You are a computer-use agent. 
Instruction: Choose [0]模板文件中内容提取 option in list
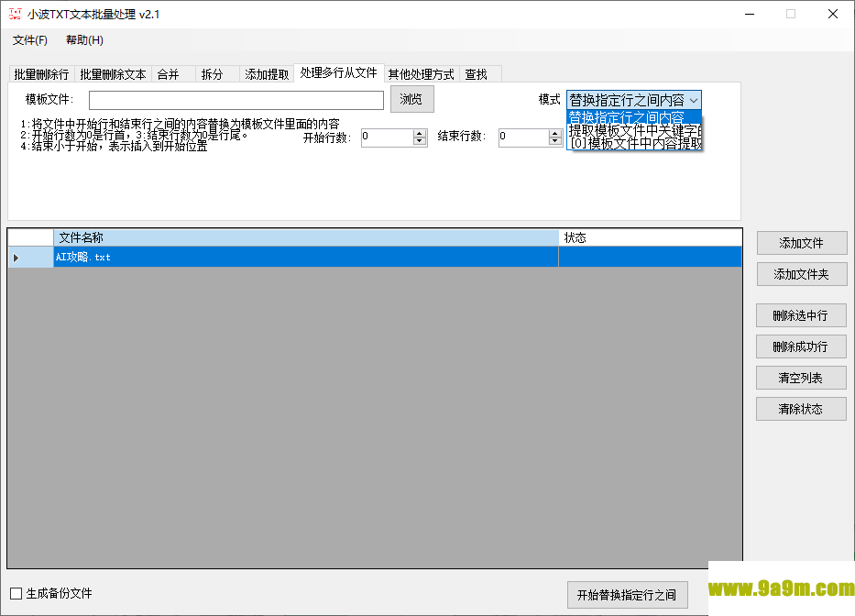tap(634, 144)
